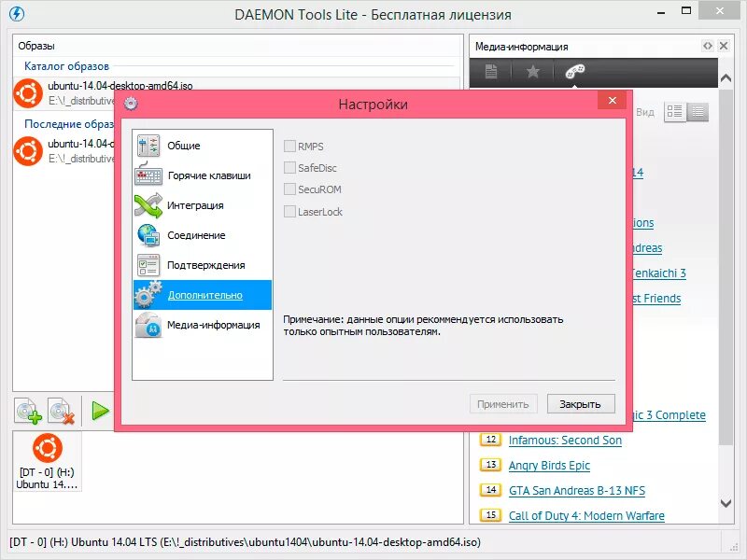Image resolution: width=747 pixels, height=560 pixels.
Task: Toggle the SafeDisc checkbox
Action: 289,168
